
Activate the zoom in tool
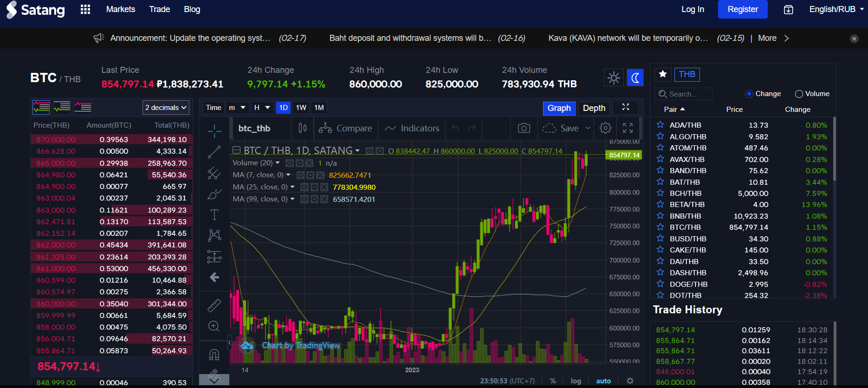(214, 326)
